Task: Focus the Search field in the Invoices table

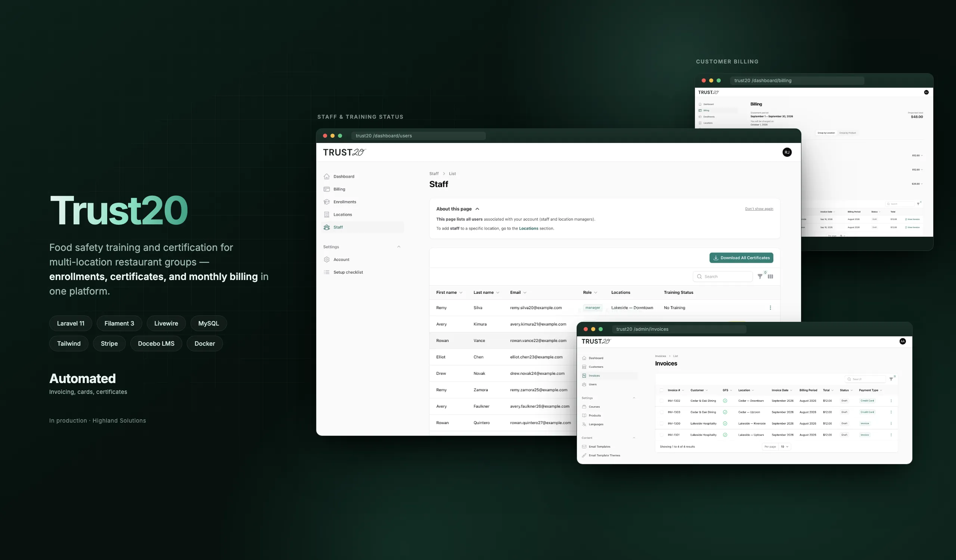Action: pyautogui.click(x=865, y=379)
